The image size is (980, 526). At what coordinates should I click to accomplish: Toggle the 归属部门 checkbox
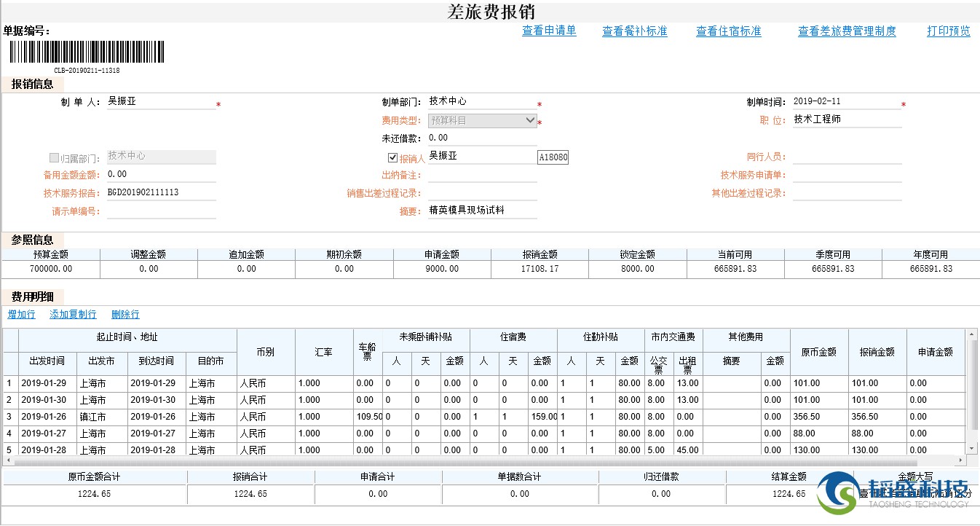point(54,157)
